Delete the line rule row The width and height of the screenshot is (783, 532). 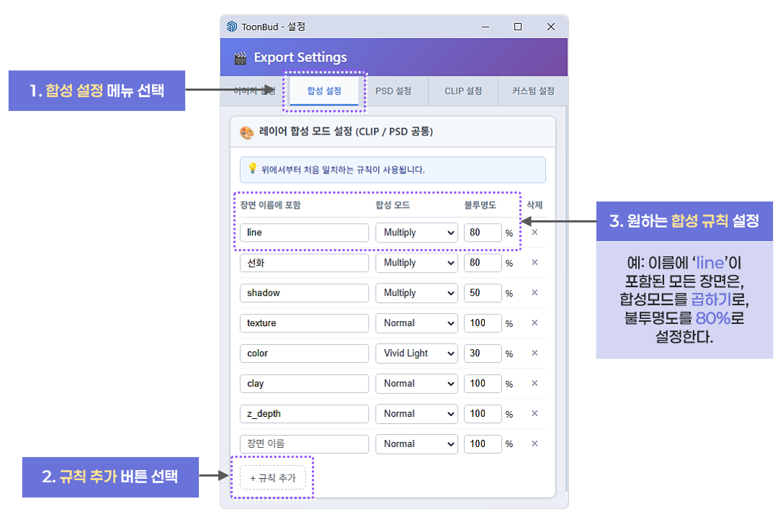(x=534, y=232)
